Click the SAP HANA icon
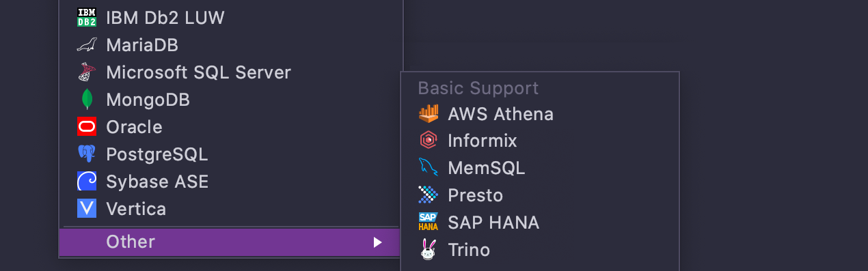 pos(429,223)
